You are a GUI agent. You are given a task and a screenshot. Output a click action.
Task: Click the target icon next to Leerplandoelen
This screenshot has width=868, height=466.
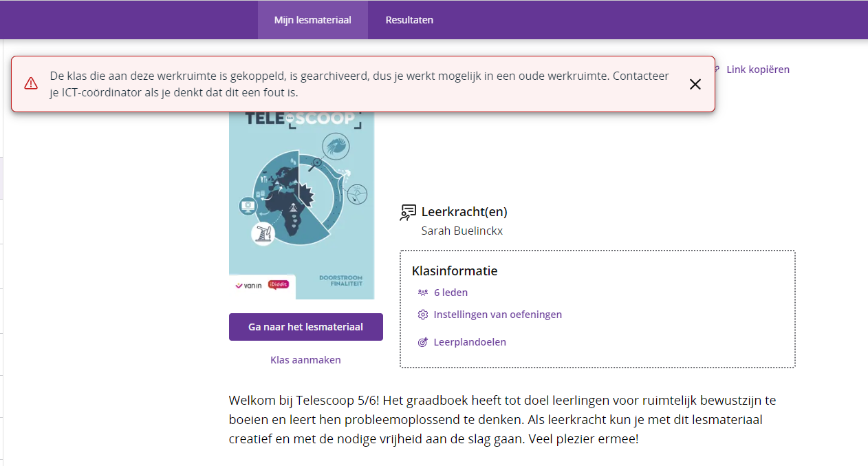click(x=423, y=342)
